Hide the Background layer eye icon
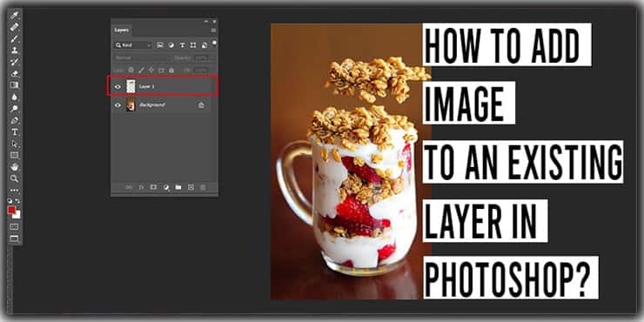Image resolution: width=644 pixels, height=322 pixels. pyautogui.click(x=117, y=105)
